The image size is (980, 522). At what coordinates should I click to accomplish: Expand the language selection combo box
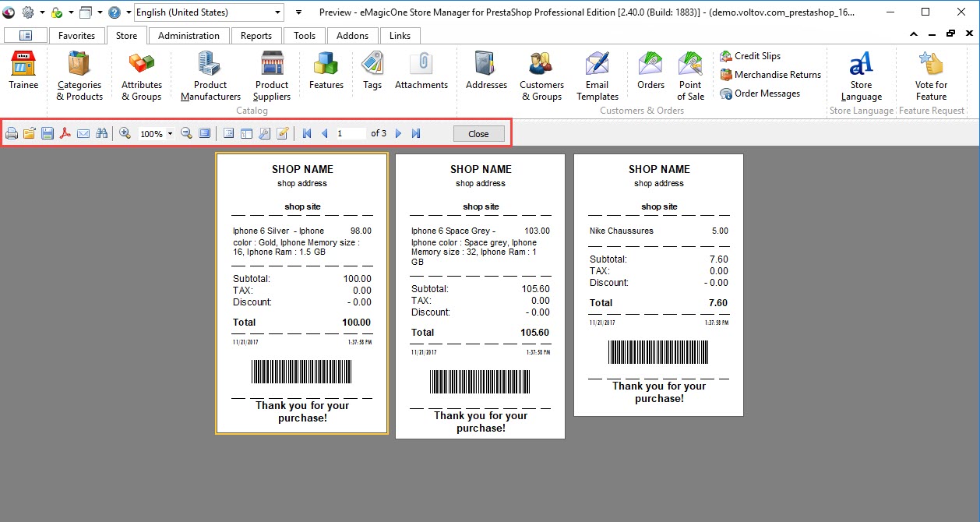point(278,12)
